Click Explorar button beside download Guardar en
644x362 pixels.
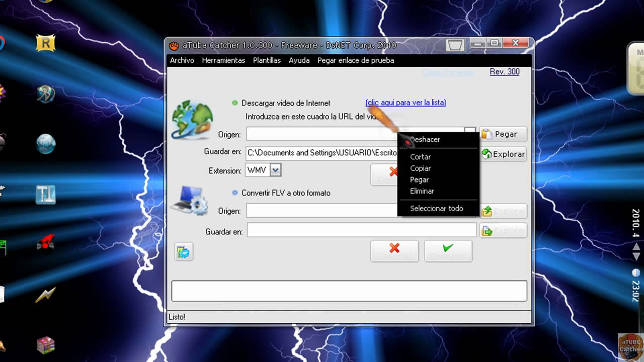503,154
